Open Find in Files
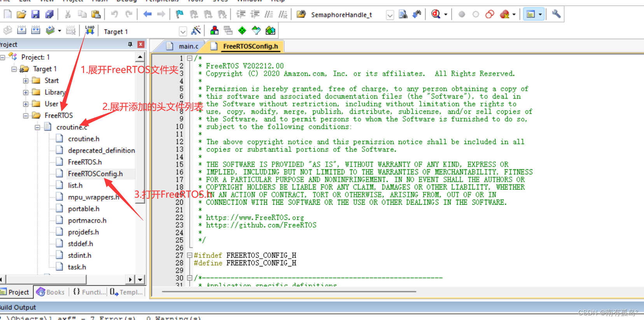This screenshot has height=320, width=644. coord(301,14)
